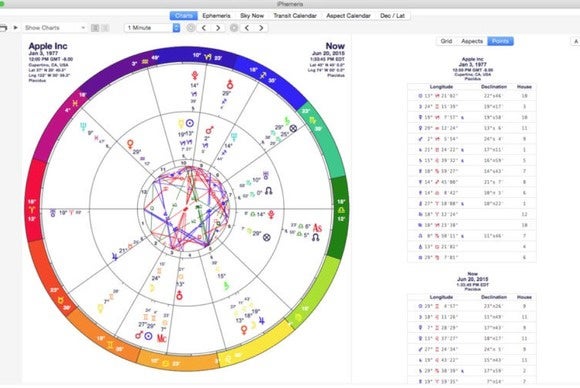The height and width of the screenshot is (388, 580).
Task: Click the second right chevron arrow
Action: coord(261,28)
